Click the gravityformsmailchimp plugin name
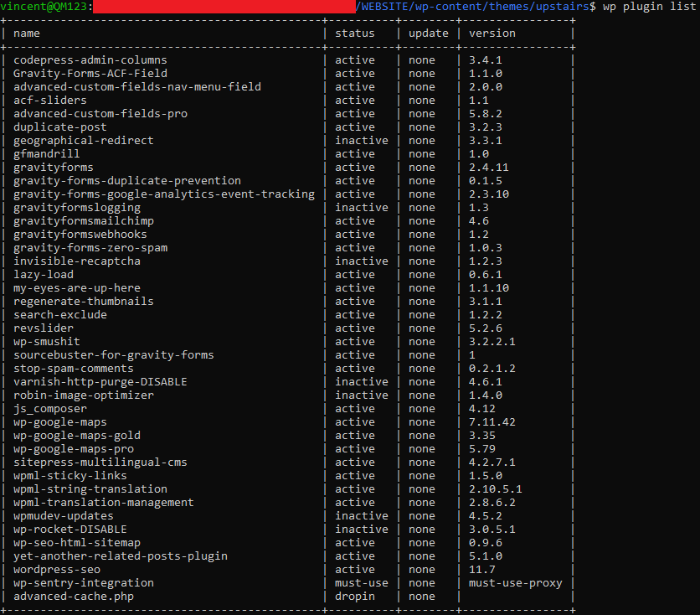 coord(84,221)
